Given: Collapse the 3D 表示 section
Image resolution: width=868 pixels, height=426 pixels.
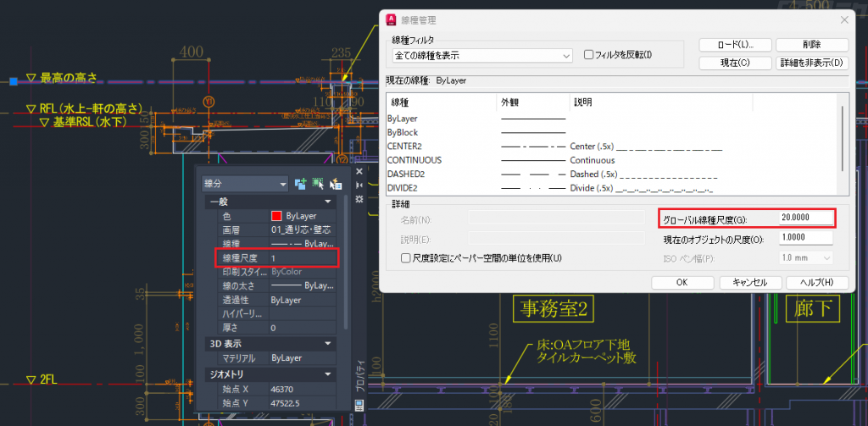Looking at the screenshot, I should (326, 343).
